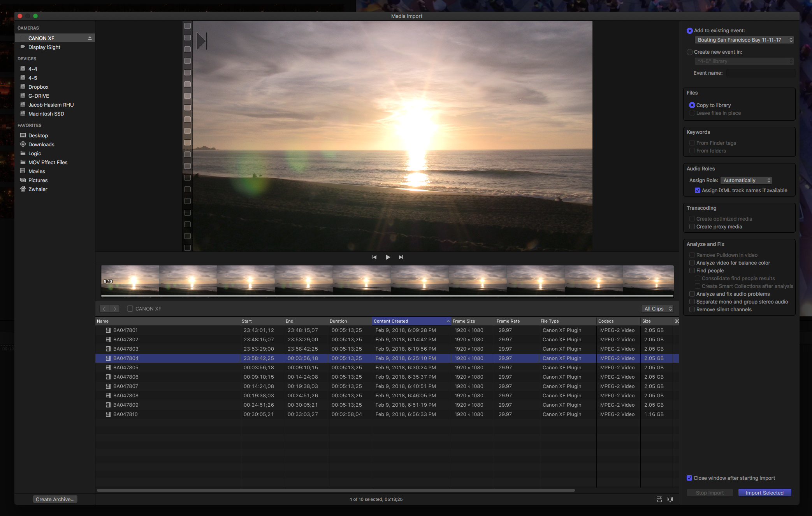Image resolution: width=812 pixels, height=516 pixels.
Task: Skip to next clip with skip-forward icon
Action: 401,257
